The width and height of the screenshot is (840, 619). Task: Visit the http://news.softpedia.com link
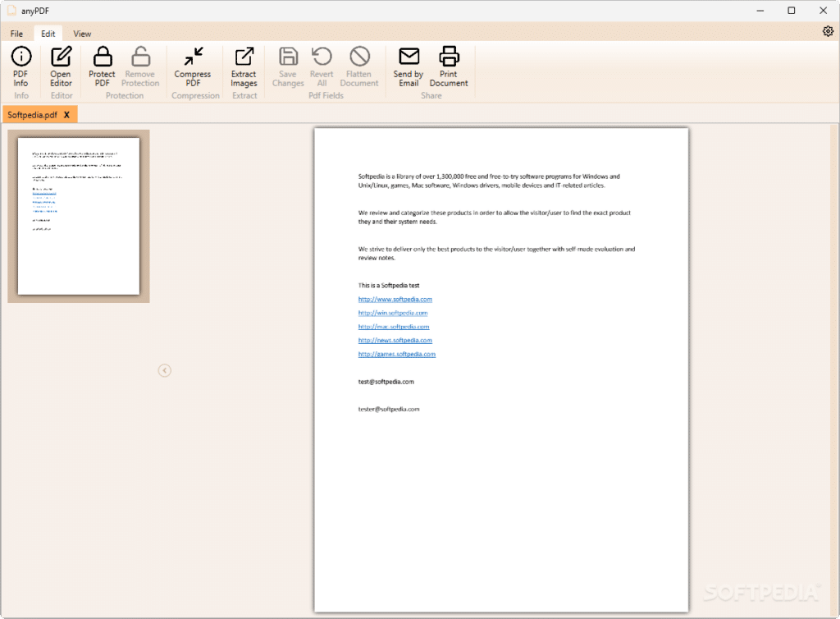[x=395, y=341]
